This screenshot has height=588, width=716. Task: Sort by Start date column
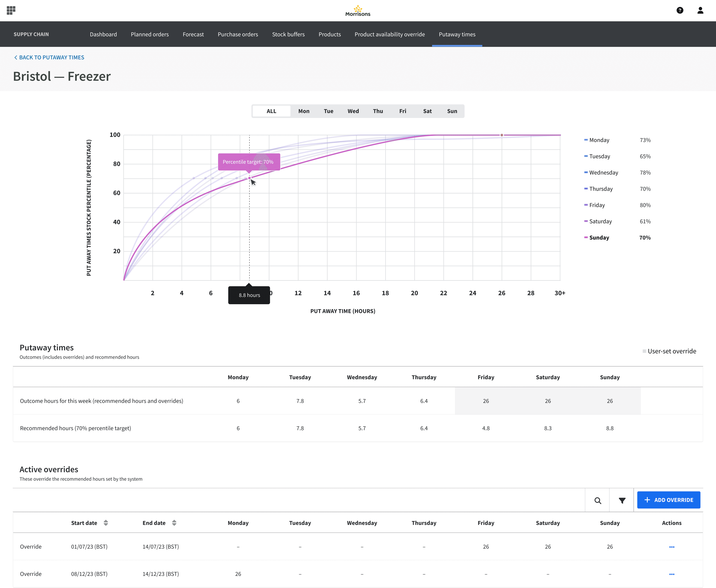pyautogui.click(x=106, y=523)
